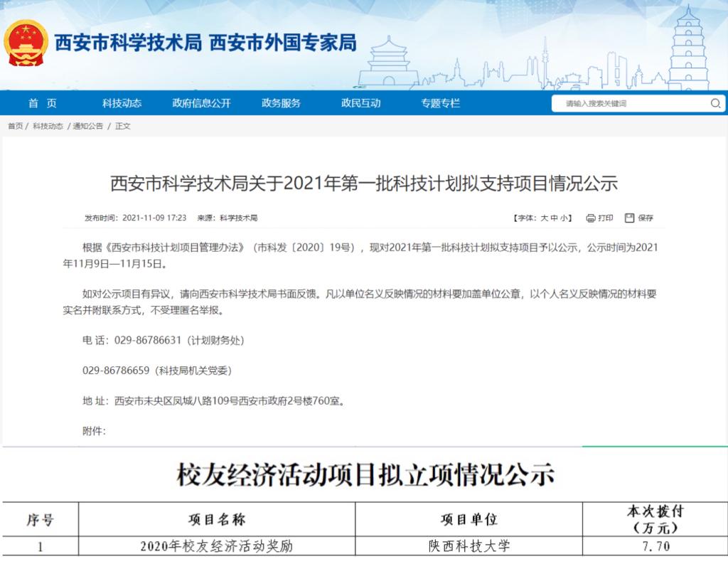Image resolution: width=728 pixels, height=574 pixels.
Task: Select 政府信息公开 in navigation bar
Action: (201, 103)
